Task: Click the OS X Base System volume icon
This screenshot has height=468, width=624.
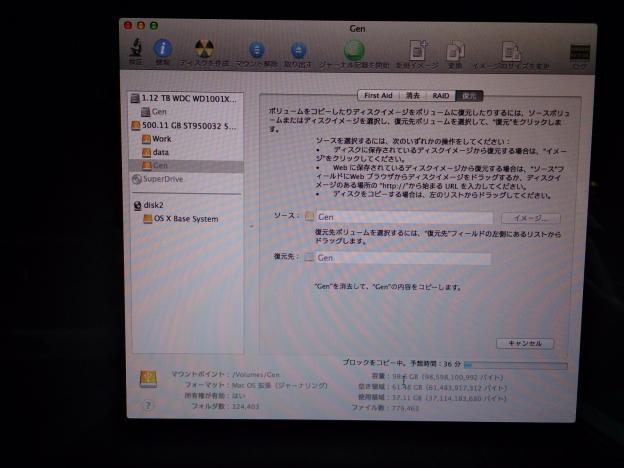Action: click(148, 219)
